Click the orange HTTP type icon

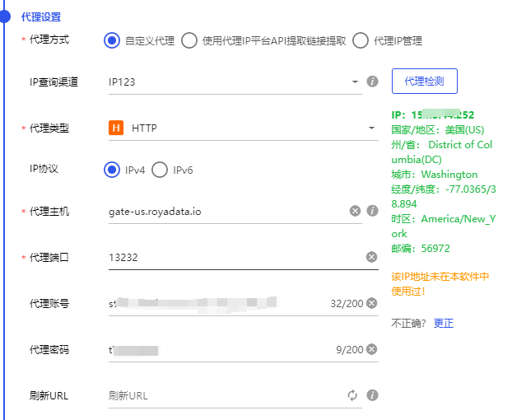pos(116,128)
